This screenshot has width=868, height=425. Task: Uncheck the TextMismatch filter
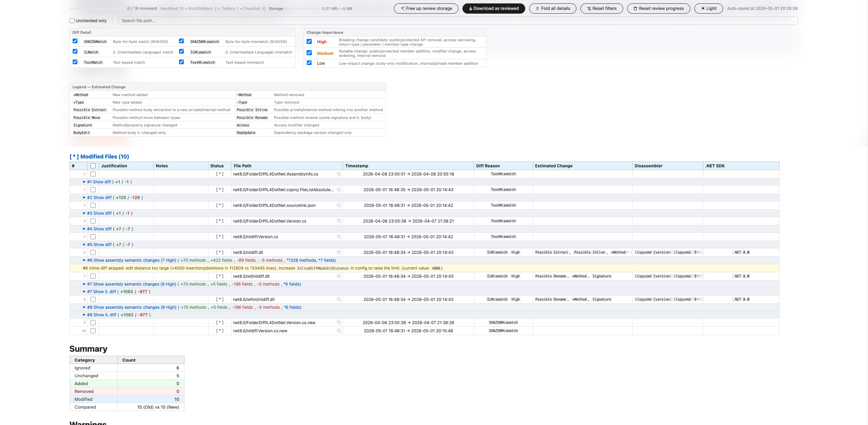click(181, 62)
